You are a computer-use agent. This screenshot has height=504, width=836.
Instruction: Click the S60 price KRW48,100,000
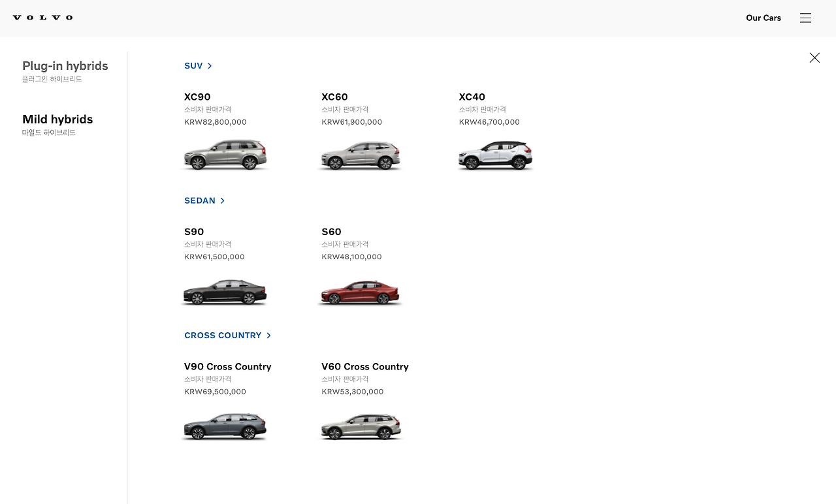pos(351,257)
